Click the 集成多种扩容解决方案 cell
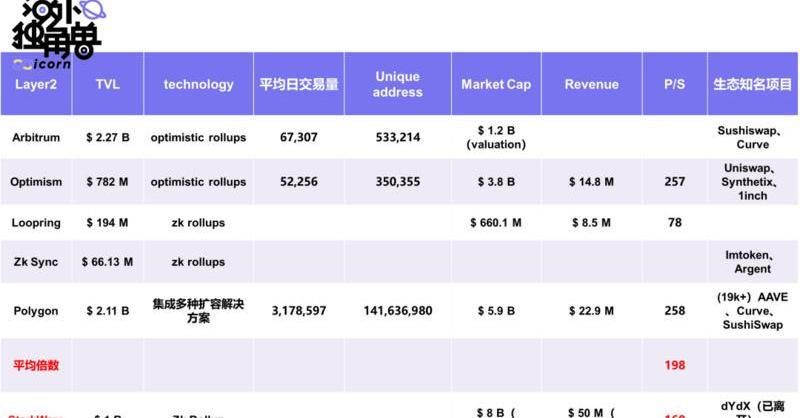The height and width of the screenshot is (418, 800). 198,311
